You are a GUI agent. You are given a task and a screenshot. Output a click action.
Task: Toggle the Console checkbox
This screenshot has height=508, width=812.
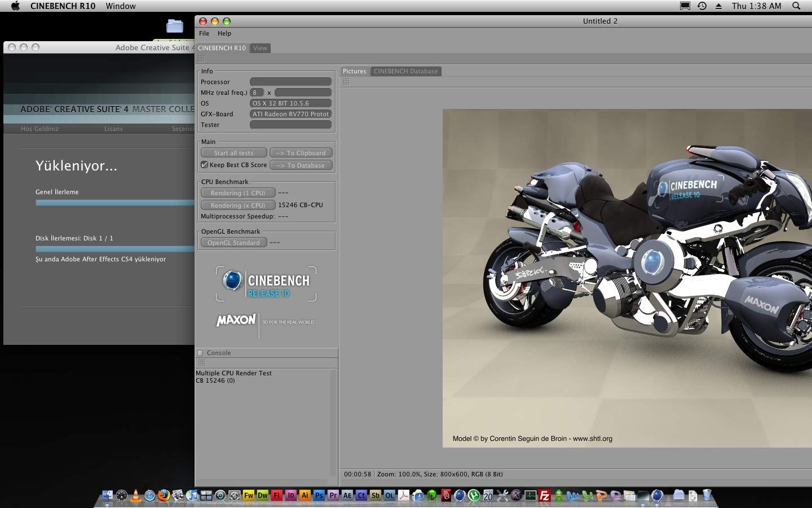200,353
